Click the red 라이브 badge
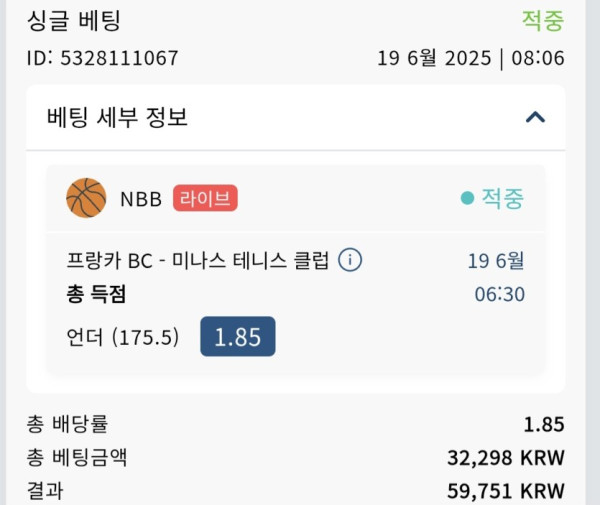This screenshot has height=505, width=600. 205,198
